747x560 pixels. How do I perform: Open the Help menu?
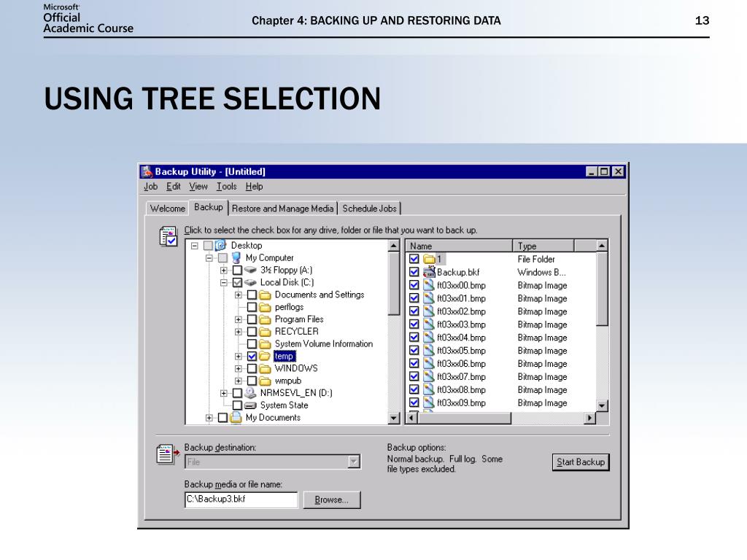coord(254,187)
